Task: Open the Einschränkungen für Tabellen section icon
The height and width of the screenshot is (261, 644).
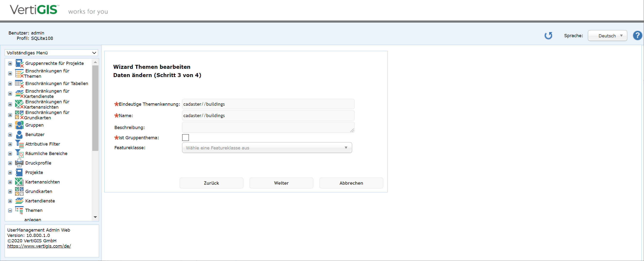Action: [x=10, y=84]
